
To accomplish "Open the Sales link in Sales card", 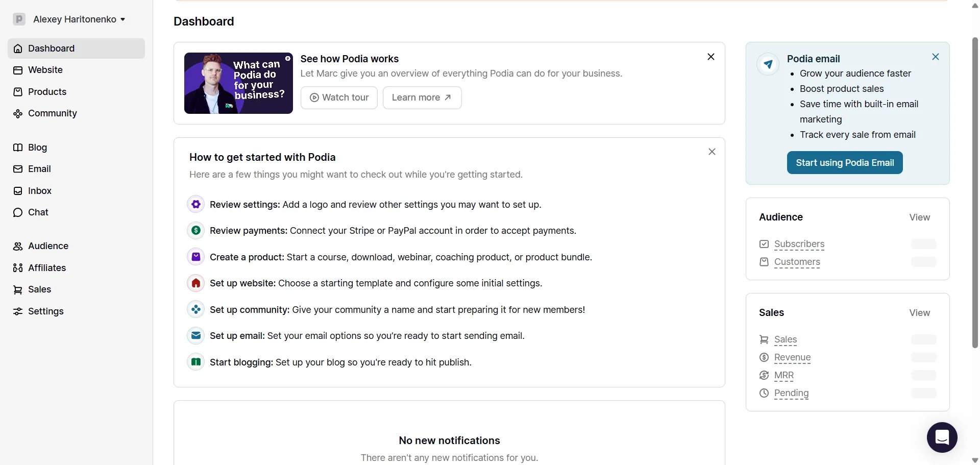I will pos(786,339).
